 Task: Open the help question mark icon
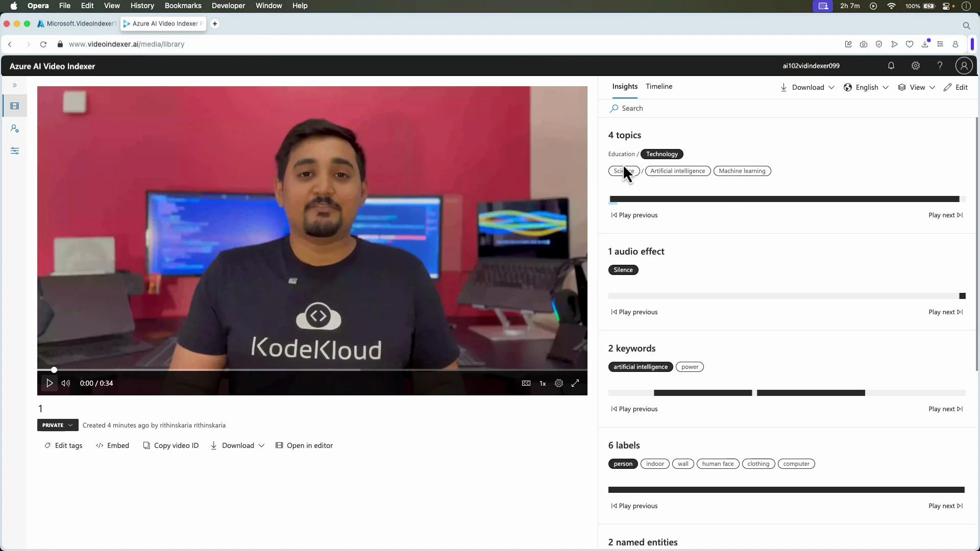pos(940,65)
